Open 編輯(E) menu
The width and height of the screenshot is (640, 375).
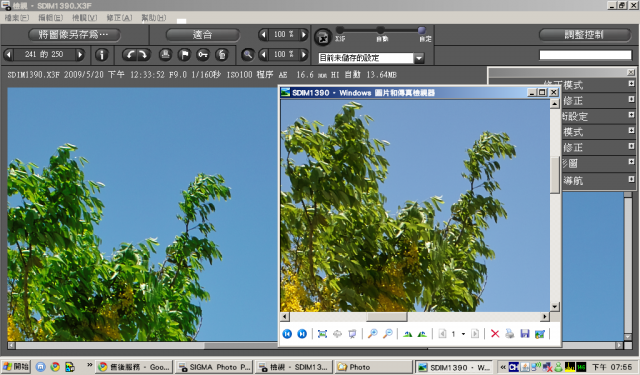click(x=51, y=18)
